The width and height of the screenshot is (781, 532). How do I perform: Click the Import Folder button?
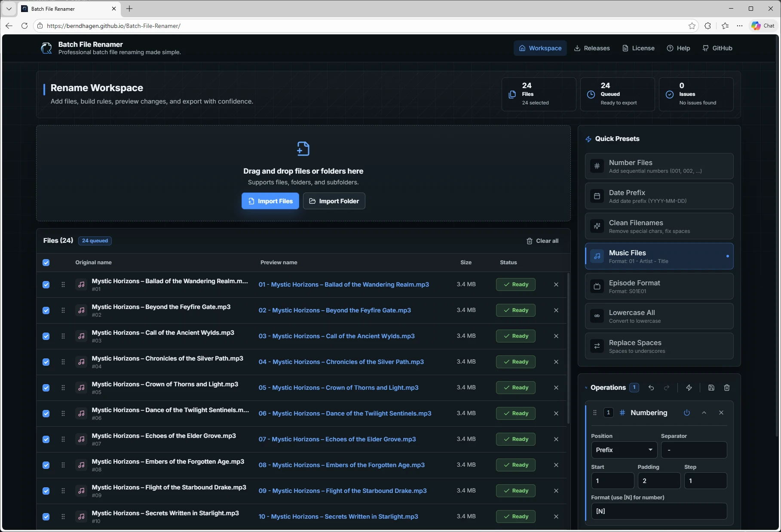tap(334, 201)
